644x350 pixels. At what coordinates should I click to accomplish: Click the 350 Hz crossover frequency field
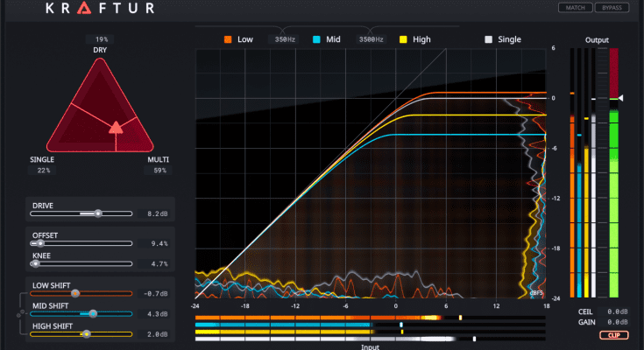tap(286, 39)
